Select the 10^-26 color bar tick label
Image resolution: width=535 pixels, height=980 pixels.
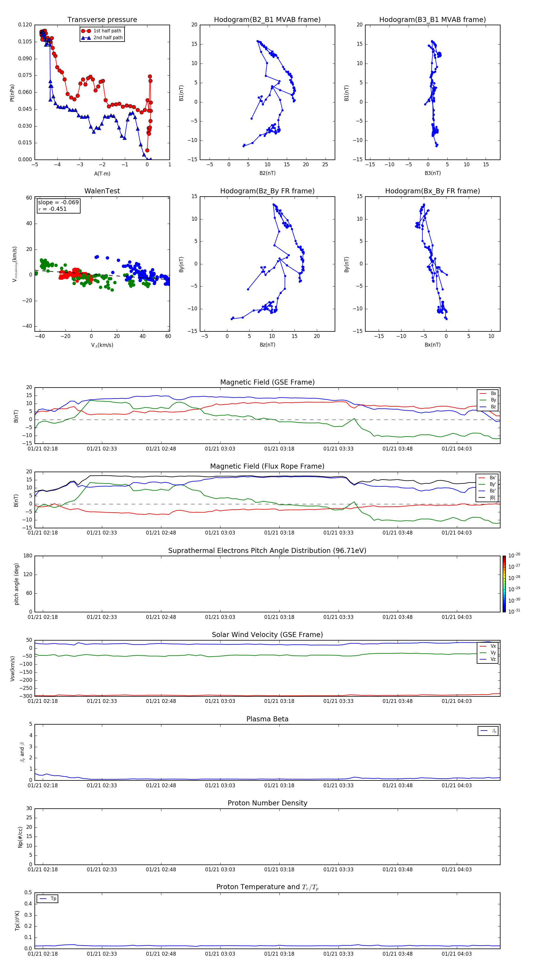pyautogui.click(x=514, y=555)
